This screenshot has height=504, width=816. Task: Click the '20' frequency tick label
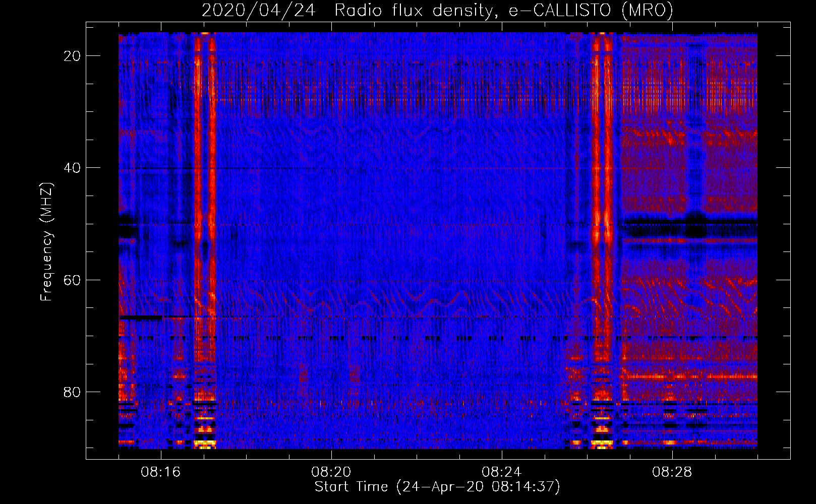[x=72, y=56]
